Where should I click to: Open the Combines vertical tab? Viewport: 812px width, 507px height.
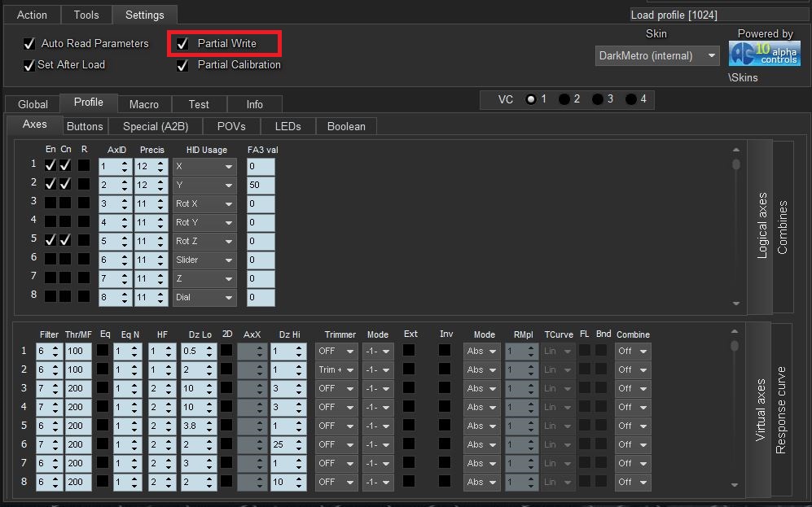[x=783, y=227]
